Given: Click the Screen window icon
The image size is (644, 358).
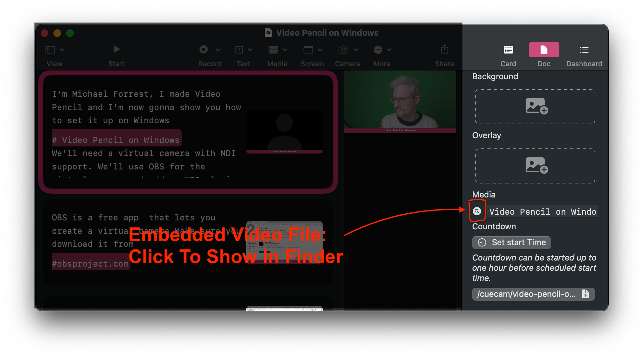Looking at the screenshot, I should point(308,50).
